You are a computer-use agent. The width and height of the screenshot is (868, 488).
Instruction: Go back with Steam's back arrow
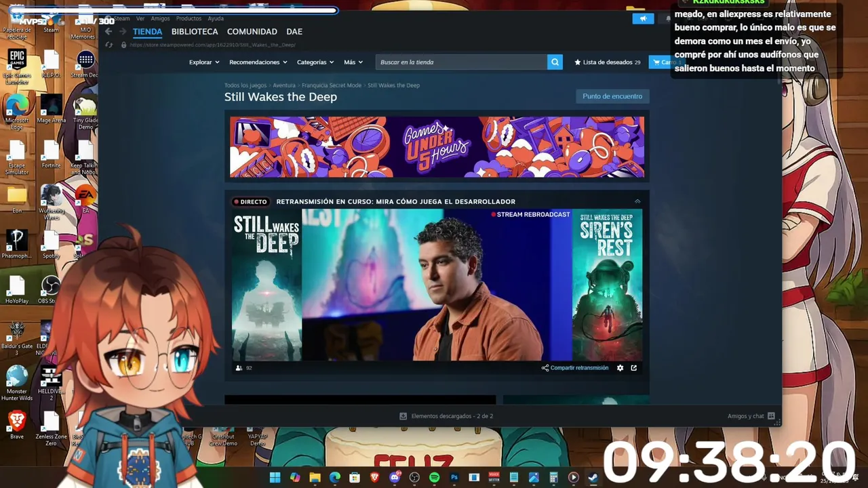(x=108, y=31)
